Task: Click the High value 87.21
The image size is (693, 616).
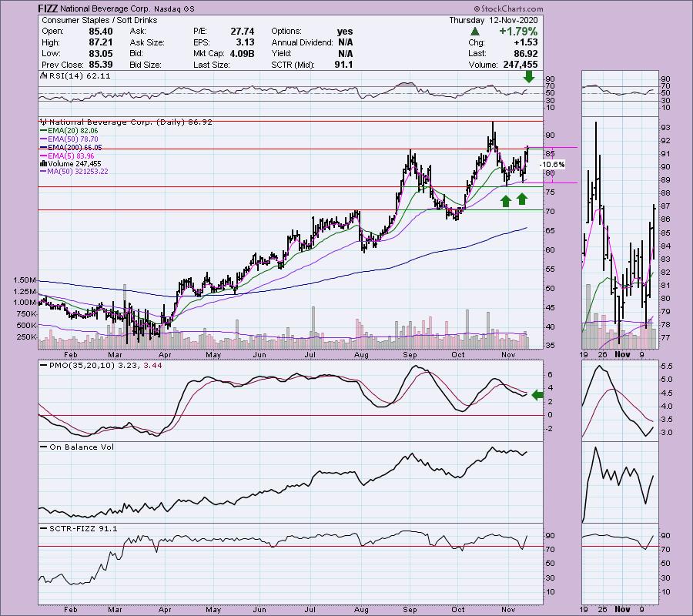Action: click(100, 42)
